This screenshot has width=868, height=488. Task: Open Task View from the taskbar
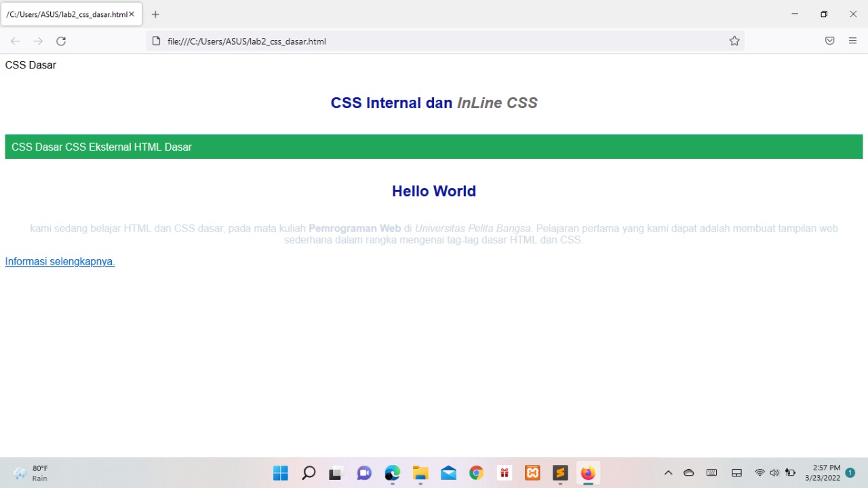click(336, 473)
